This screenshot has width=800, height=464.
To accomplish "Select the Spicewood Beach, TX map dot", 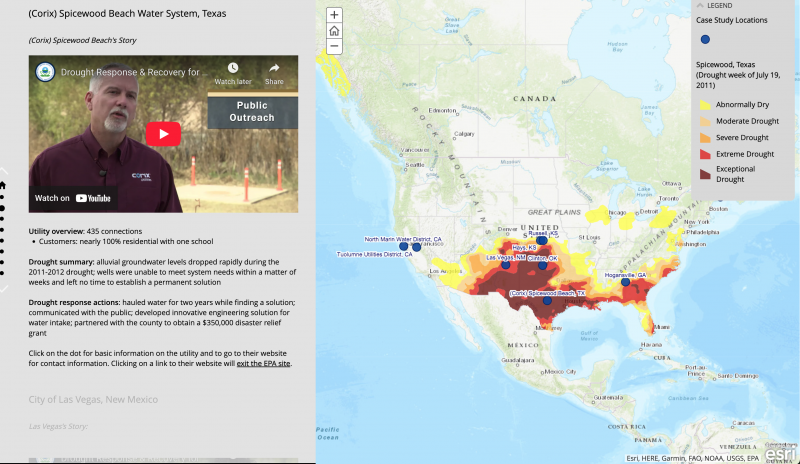I will coord(547,301).
